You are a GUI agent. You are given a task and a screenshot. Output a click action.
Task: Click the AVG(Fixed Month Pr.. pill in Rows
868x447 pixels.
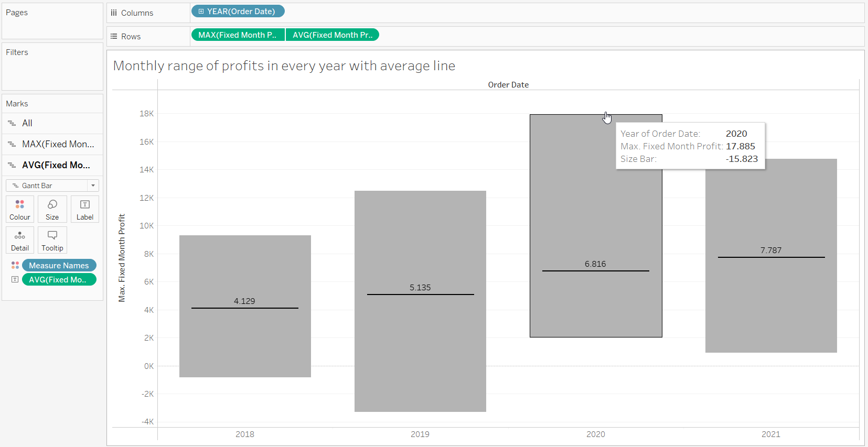click(332, 35)
